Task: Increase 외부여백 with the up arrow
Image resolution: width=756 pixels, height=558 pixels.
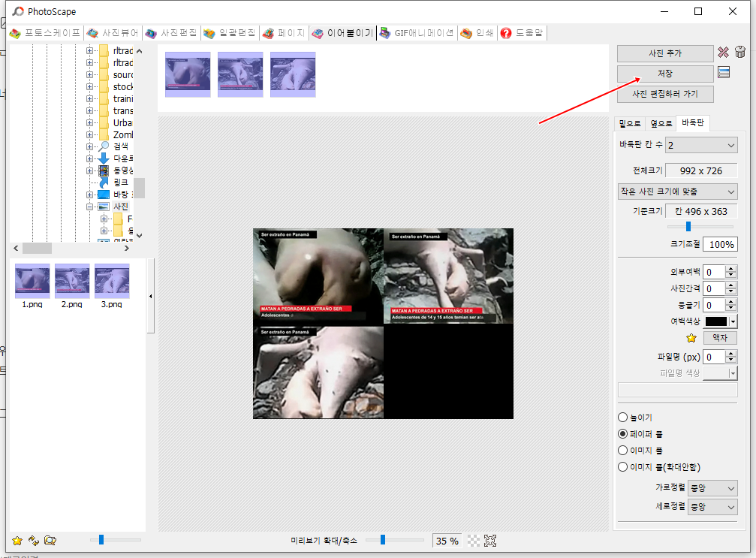Action: pos(731,269)
